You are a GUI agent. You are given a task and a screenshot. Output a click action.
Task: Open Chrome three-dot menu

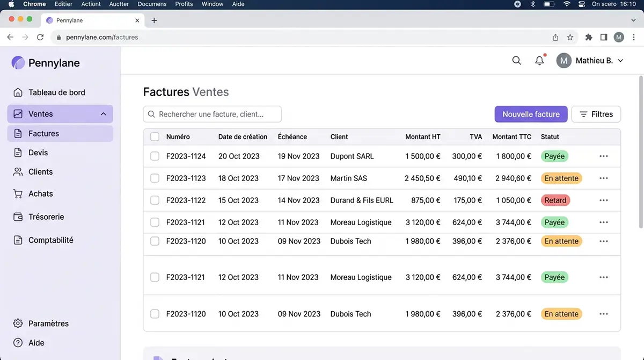pos(635,37)
